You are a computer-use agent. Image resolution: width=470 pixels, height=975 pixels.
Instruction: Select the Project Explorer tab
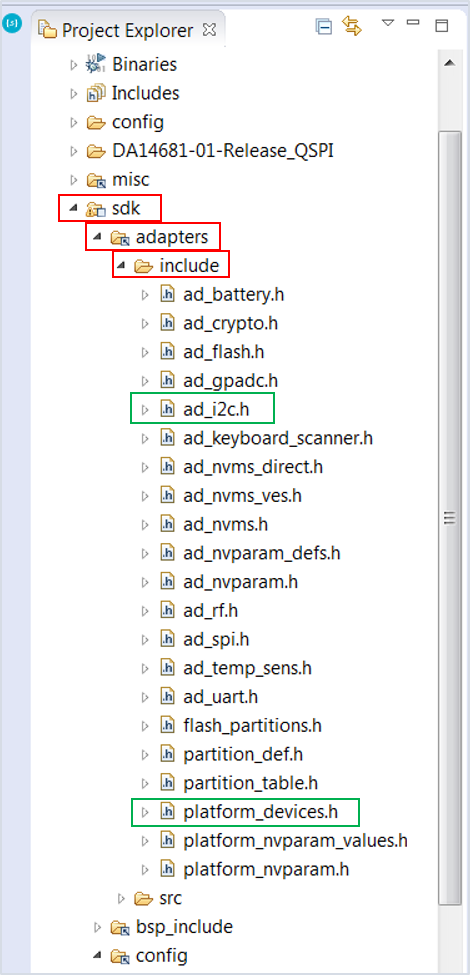point(127,29)
